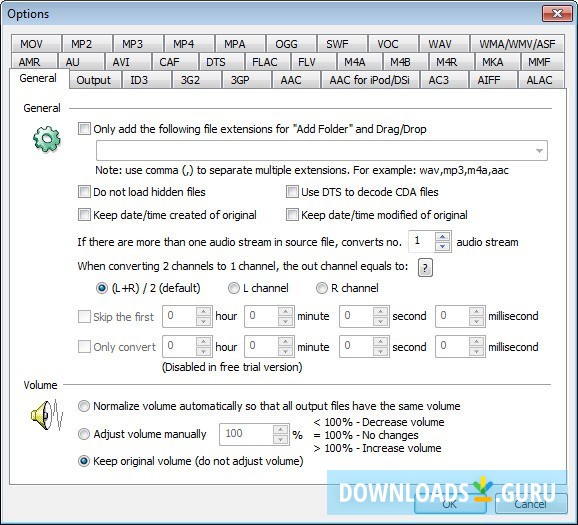
Task: Select R channel radio button
Action: pos(321,288)
